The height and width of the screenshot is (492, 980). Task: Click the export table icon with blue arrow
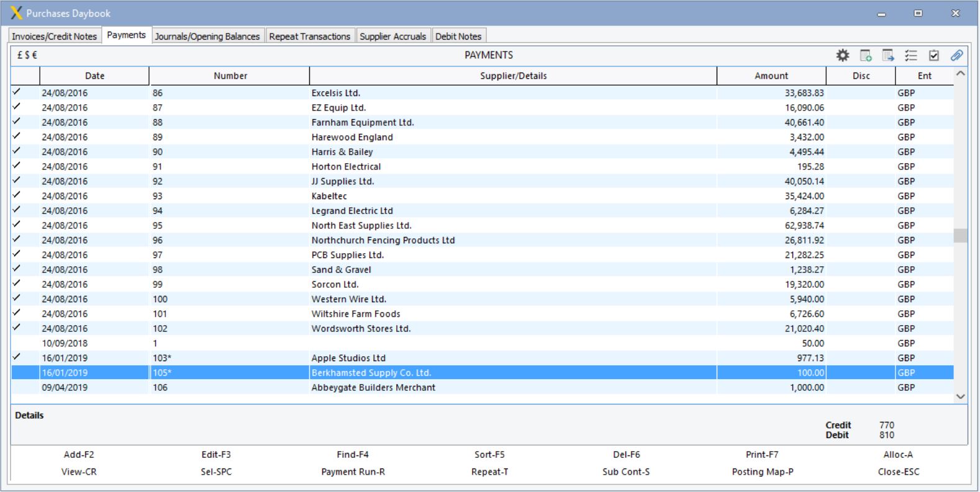click(x=888, y=55)
